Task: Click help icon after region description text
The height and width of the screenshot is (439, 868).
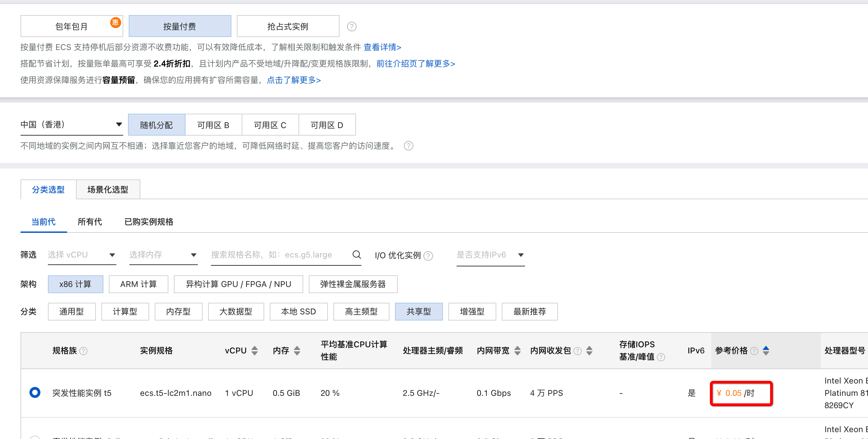Action: pos(408,146)
